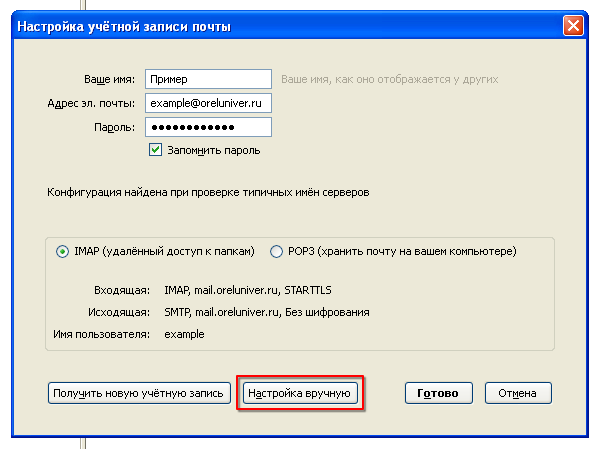Click the "Ваше имя" name input field
The height and width of the screenshot is (449, 604).
[x=208, y=79]
